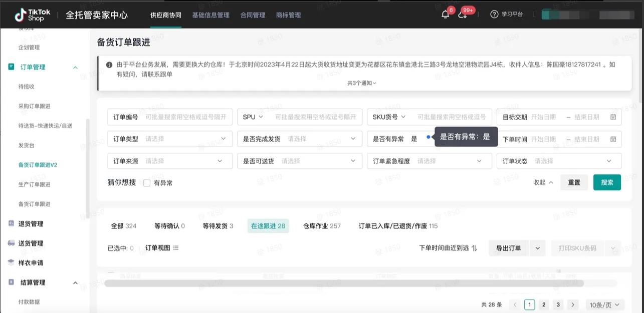Click the sort arrows next to 下单时间由近到远
This screenshot has height=313, width=644.
pyautogui.click(x=474, y=248)
